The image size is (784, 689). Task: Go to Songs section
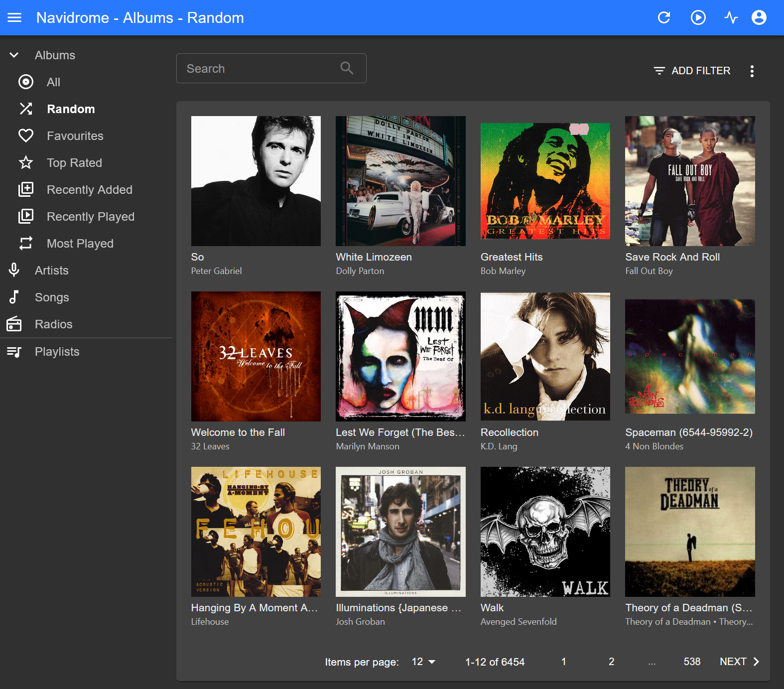point(52,297)
